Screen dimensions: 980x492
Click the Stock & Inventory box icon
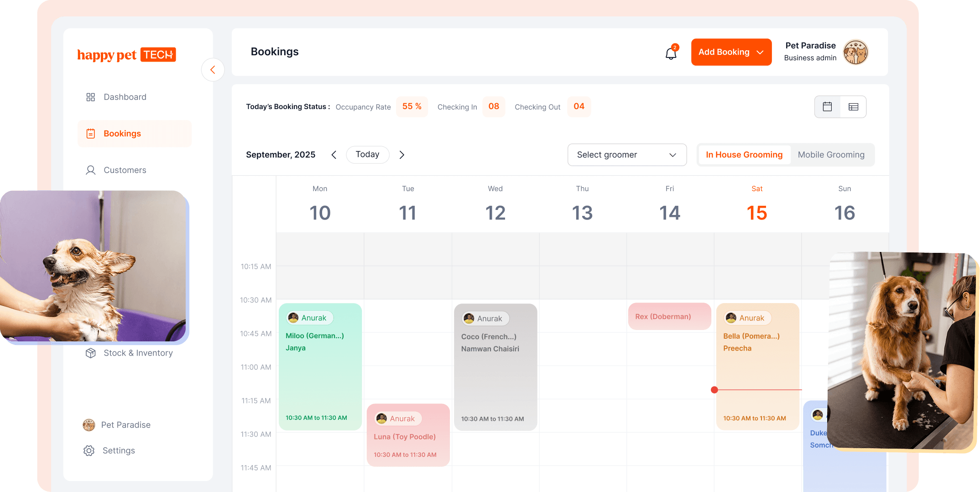[x=90, y=353]
